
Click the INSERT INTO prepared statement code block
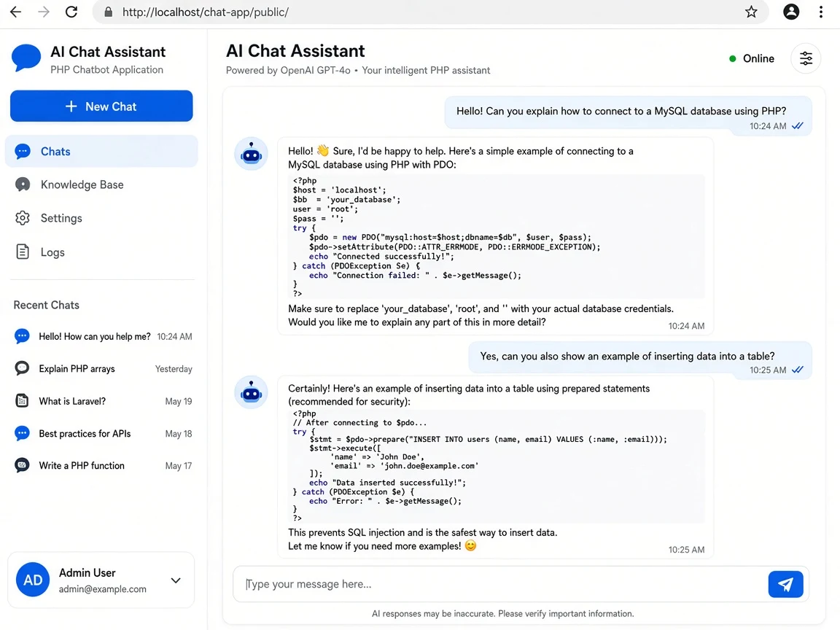pyautogui.click(x=496, y=465)
